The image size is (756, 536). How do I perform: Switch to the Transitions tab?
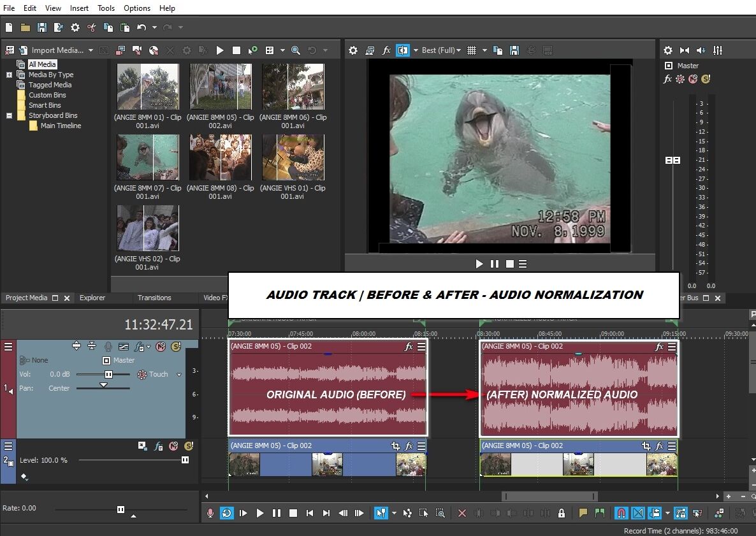[154, 298]
